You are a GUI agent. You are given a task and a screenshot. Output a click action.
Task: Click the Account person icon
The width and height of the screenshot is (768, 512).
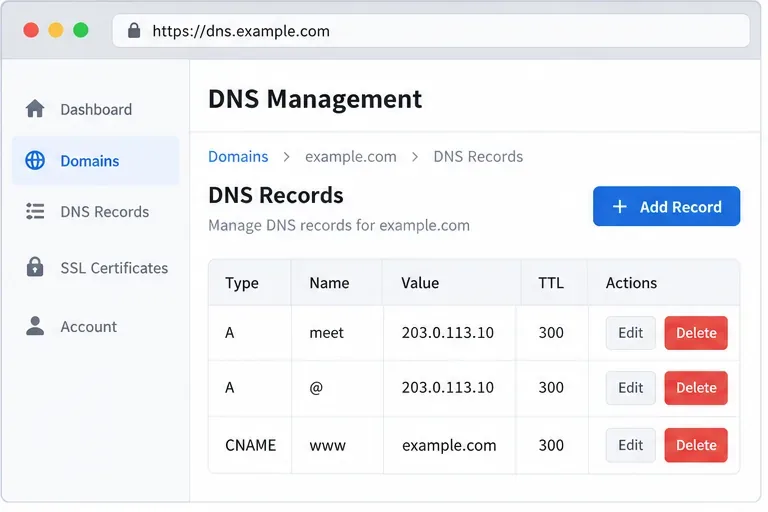(35, 326)
